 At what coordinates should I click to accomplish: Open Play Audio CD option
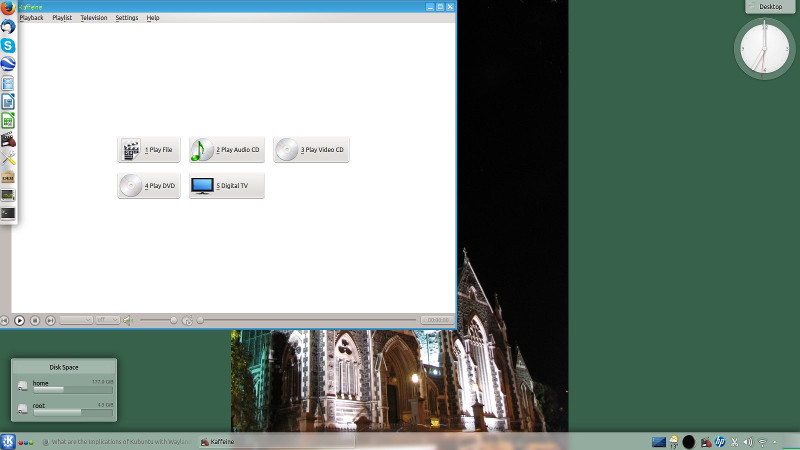[x=227, y=150]
